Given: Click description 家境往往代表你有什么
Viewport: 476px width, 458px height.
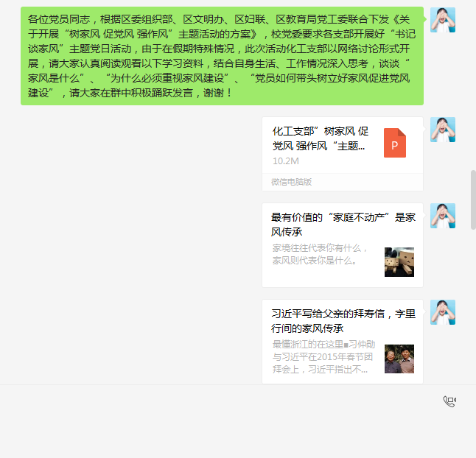Looking at the screenshot, I should click(x=320, y=254).
